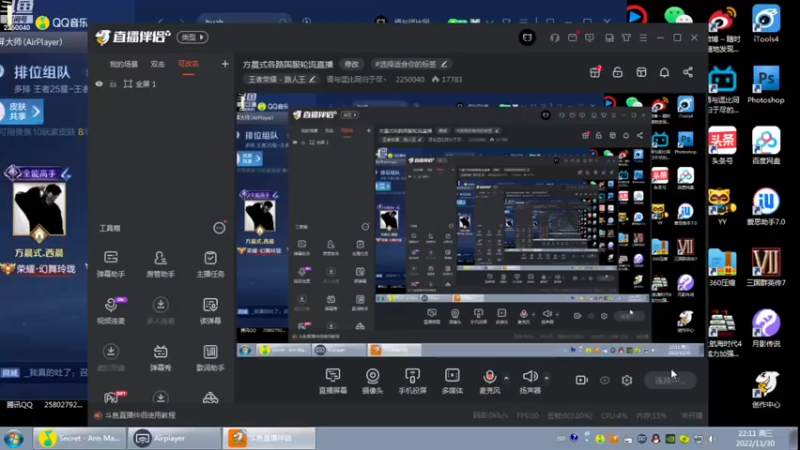
Task: Open the PK tool with GIFT badge
Action: click(113, 397)
